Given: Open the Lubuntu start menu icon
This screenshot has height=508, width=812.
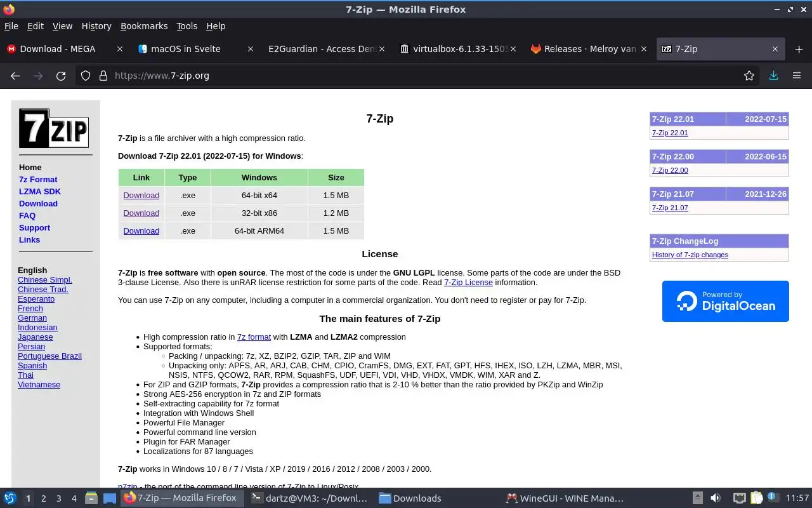Looking at the screenshot, I should click(10, 498).
